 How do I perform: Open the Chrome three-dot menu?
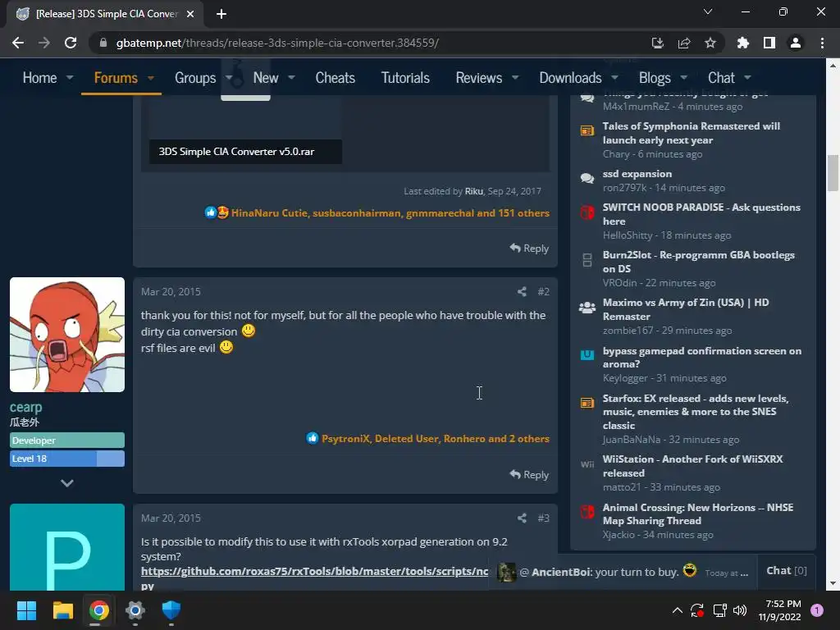click(x=822, y=43)
